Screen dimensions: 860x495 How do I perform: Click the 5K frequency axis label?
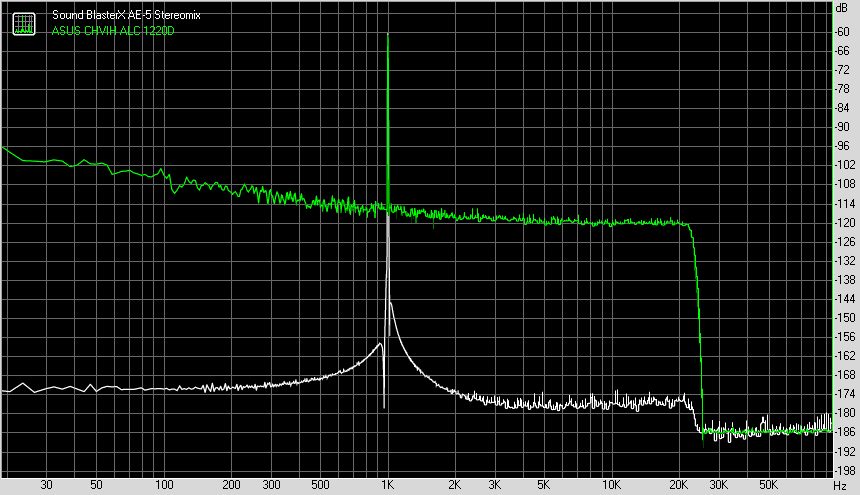click(x=544, y=485)
